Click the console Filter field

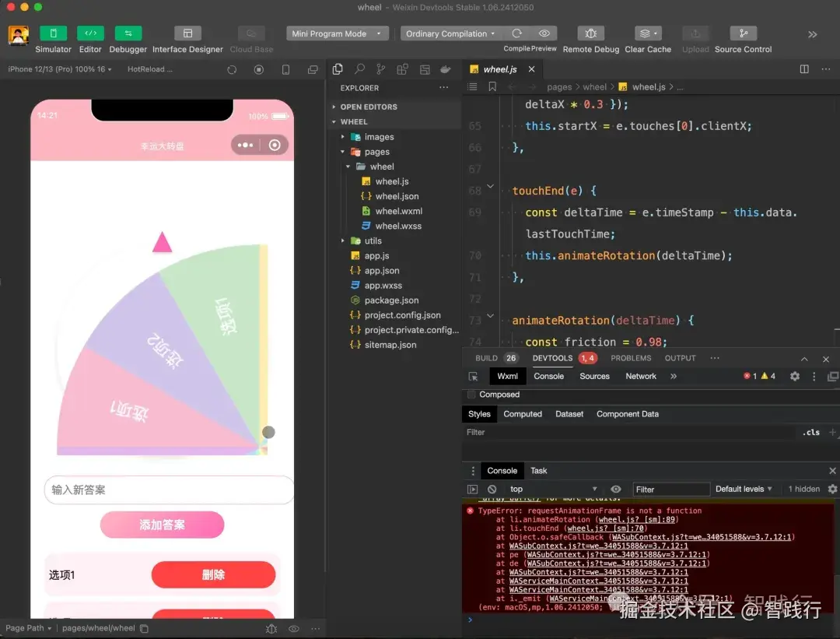coord(670,489)
